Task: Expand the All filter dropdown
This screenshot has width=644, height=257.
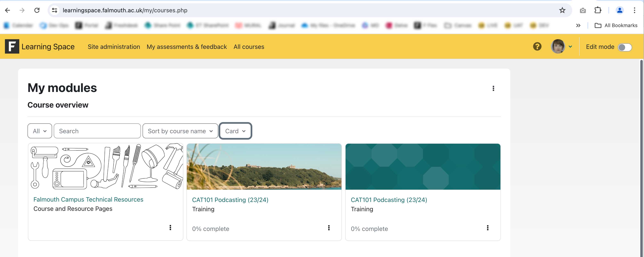Action: (x=40, y=131)
